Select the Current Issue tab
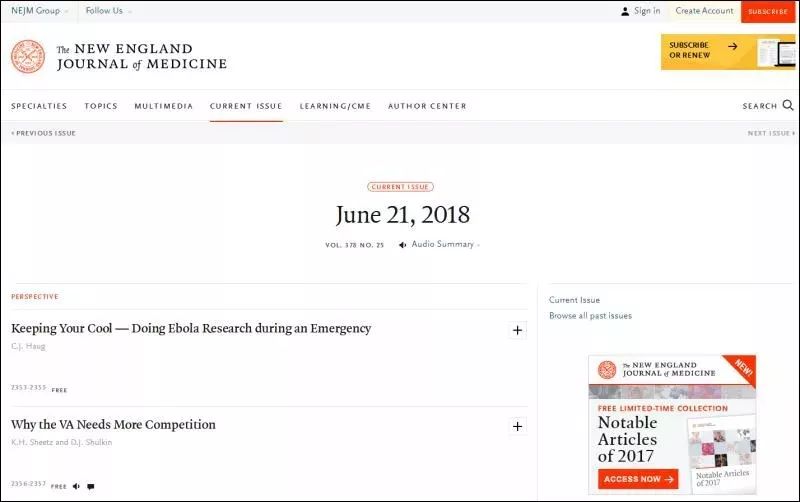 246,106
